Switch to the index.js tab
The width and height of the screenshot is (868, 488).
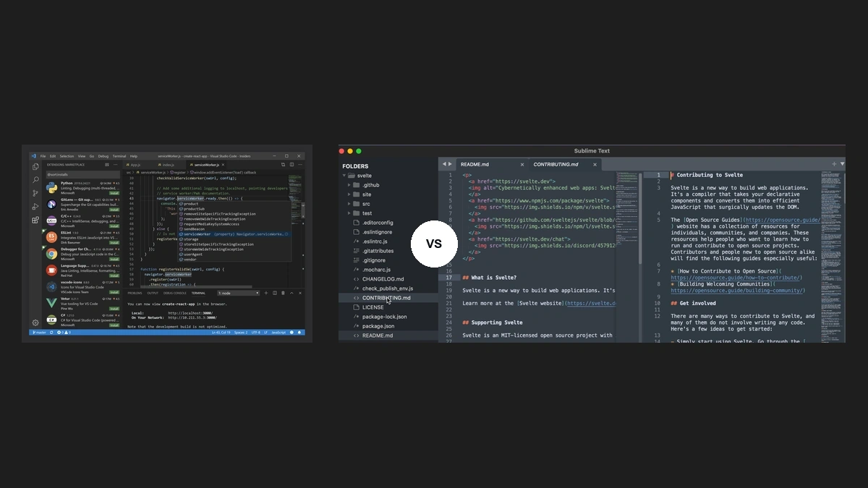(167, 165)
